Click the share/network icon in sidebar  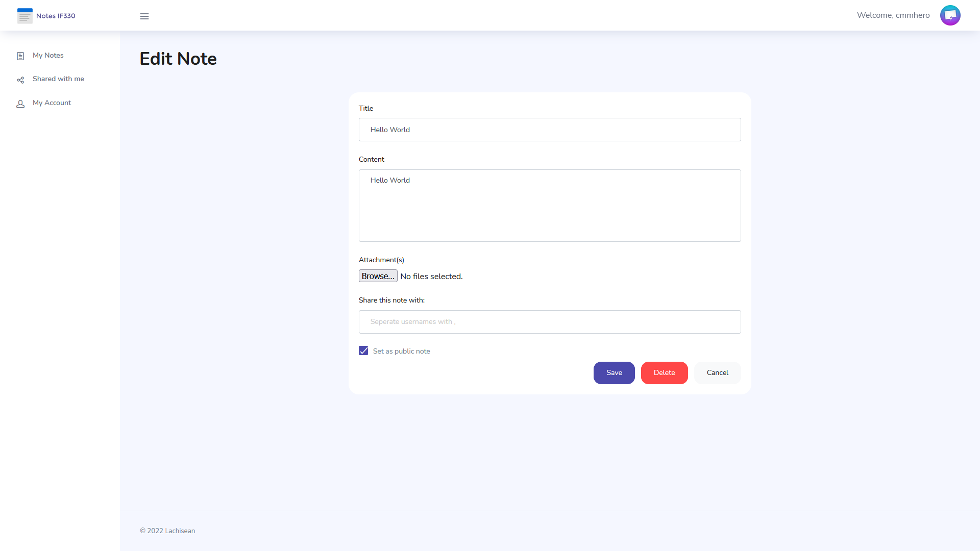20,80
